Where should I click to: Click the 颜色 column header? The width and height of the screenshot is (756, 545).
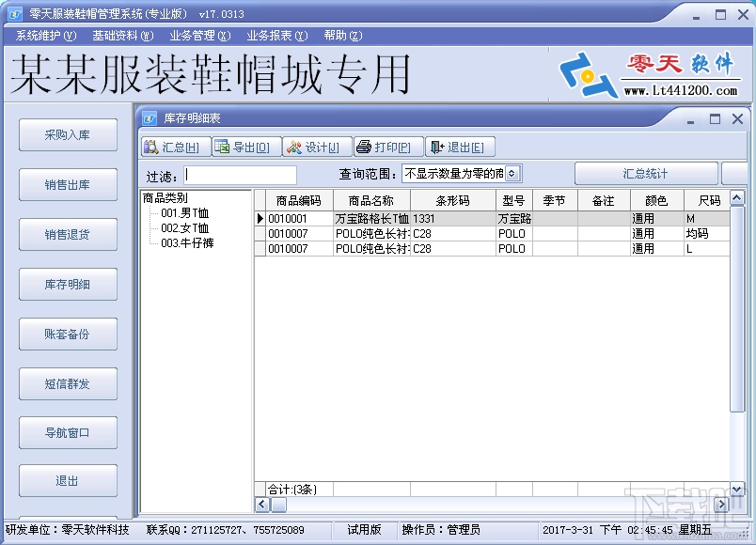(656, 200)
